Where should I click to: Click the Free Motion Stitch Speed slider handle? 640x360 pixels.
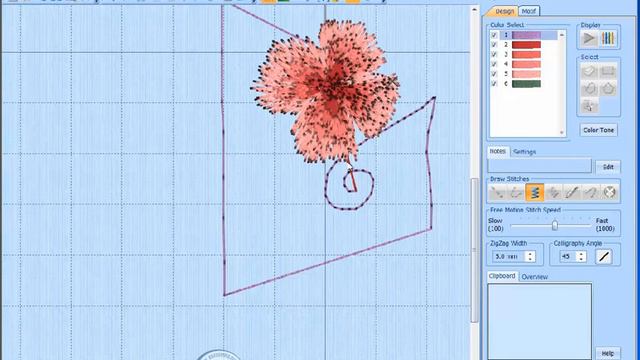point(555,225)
